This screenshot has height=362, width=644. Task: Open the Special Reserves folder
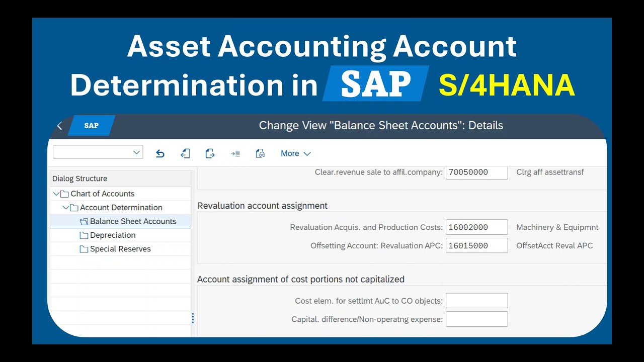(x=120, y=249)
